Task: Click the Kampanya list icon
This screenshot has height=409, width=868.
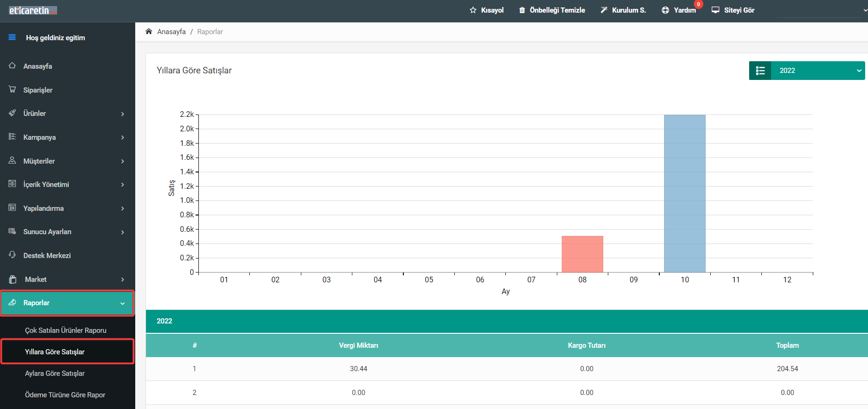Action: (12, 136)
